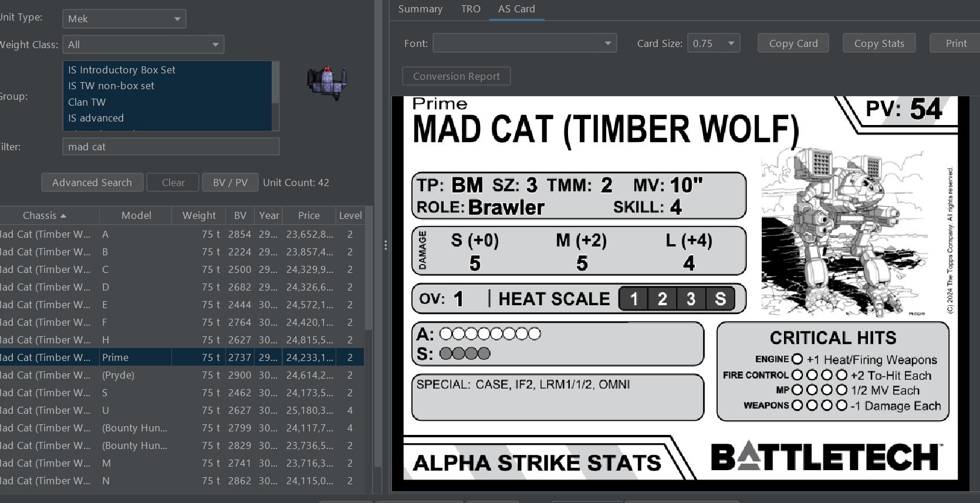Select the Bounty Hunter row with BV 2829
Viewport: 980px width, 503px height.
(182, 445)
